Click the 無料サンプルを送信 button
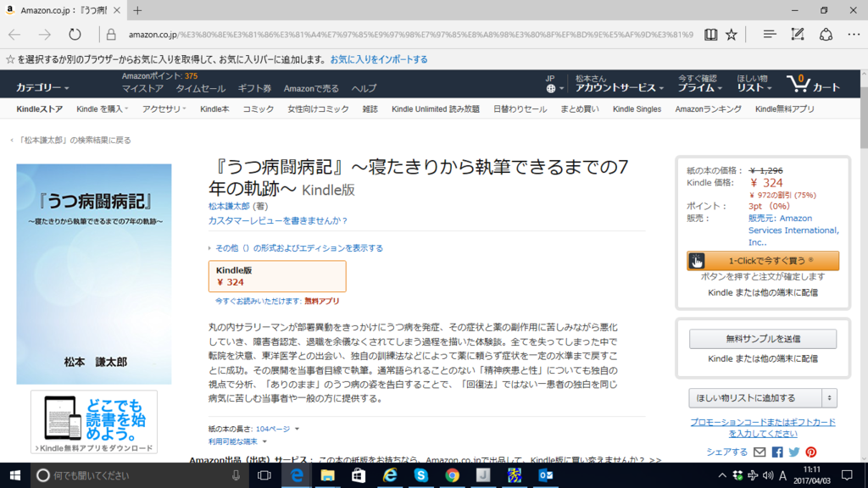The height and width of the screenshot is (488, 868). point(762,336)
